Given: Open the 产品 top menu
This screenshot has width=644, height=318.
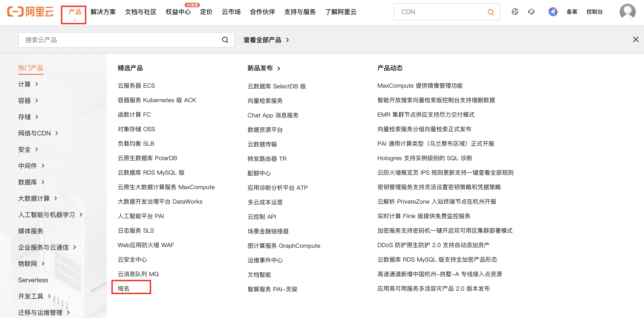Looking at the screenshot, I should coord(75,12).
